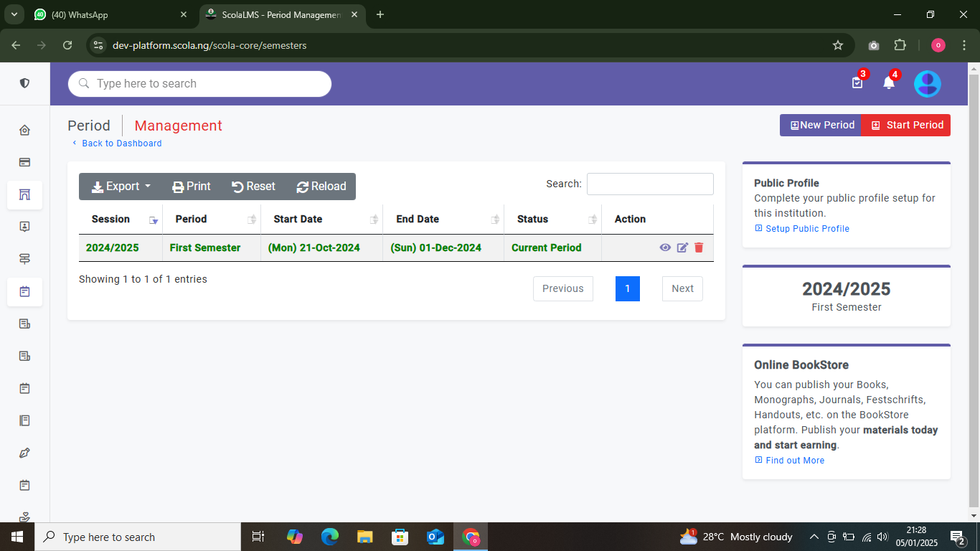Select the ScolaLMS Period Management tab
The height and width of the screenshot is (551, 980).
pyautogui.click(x=282, y=15)
